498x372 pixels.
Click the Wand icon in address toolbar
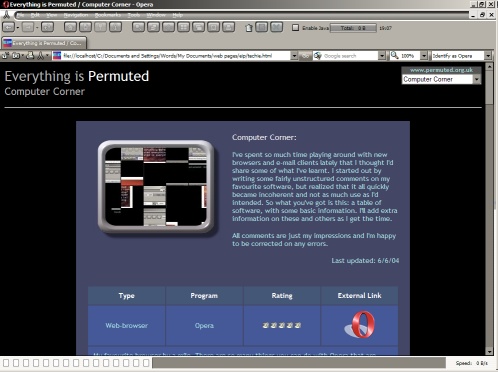click(x=40, y=56)
